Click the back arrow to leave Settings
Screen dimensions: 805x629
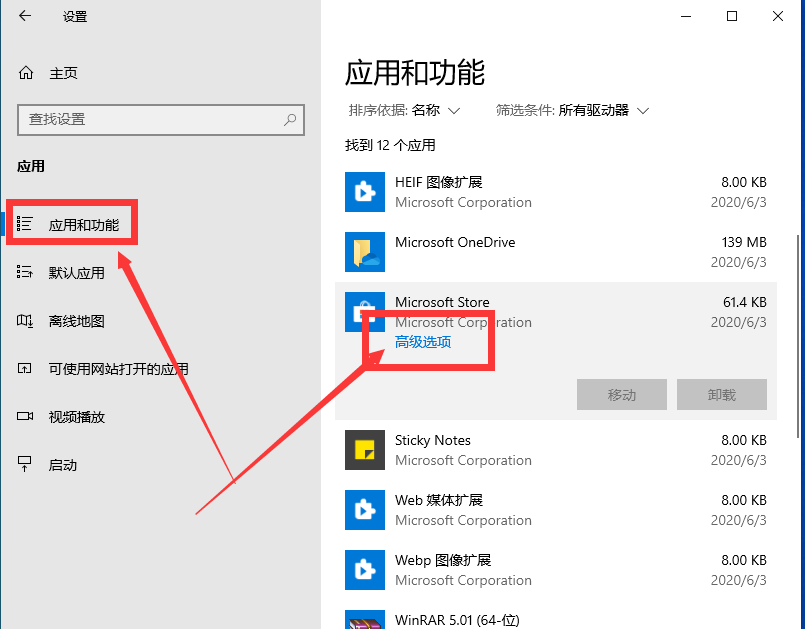[x=24, y=16]
